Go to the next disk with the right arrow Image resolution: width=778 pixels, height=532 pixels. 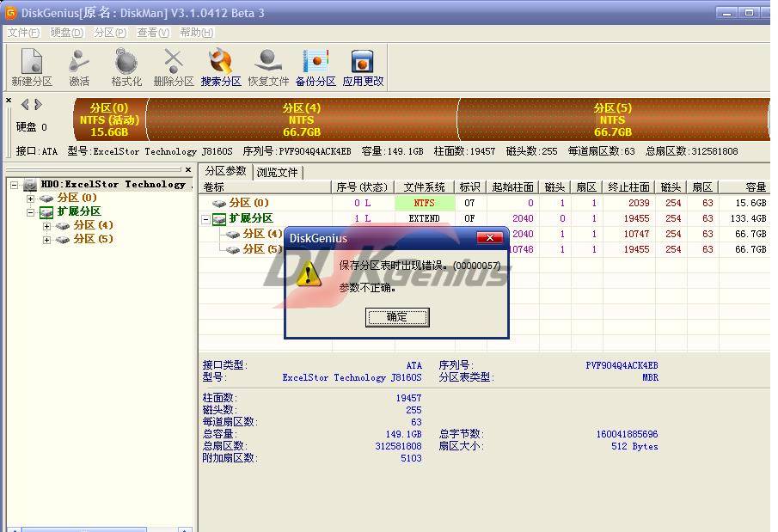click(38, 104)
